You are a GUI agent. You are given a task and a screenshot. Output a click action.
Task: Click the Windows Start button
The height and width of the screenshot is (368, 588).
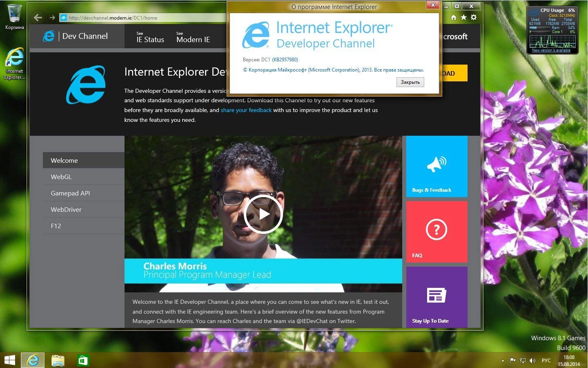pos(9,360)
